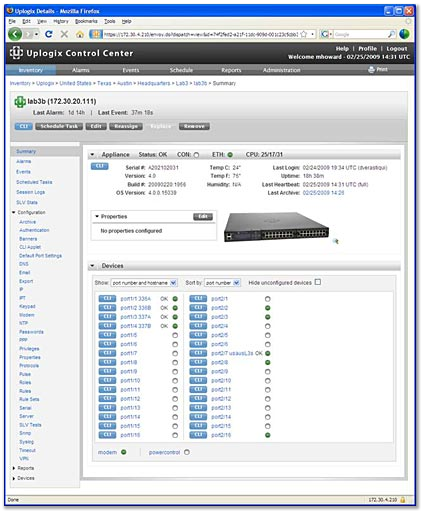The height and width of the screenshot is (515, 425).
Task: Click the status circle for port2/2
Action: (x=268, y=308)
